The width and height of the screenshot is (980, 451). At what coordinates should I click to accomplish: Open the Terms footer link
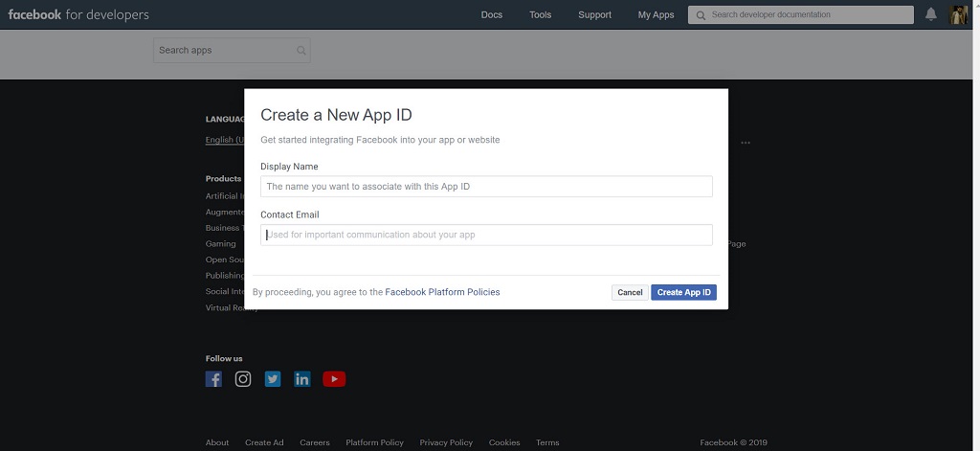pos(547,442)
